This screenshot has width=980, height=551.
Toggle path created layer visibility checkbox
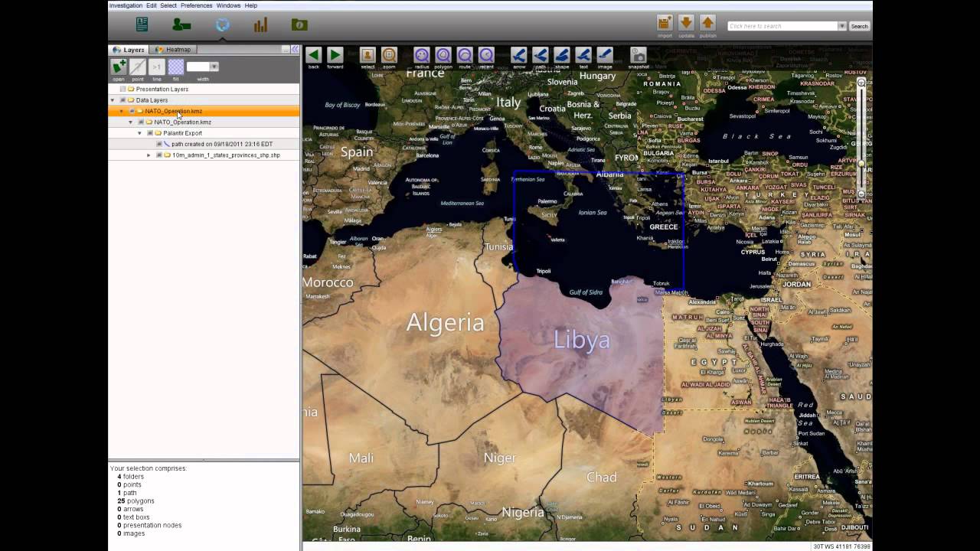(x=158, y=144)
